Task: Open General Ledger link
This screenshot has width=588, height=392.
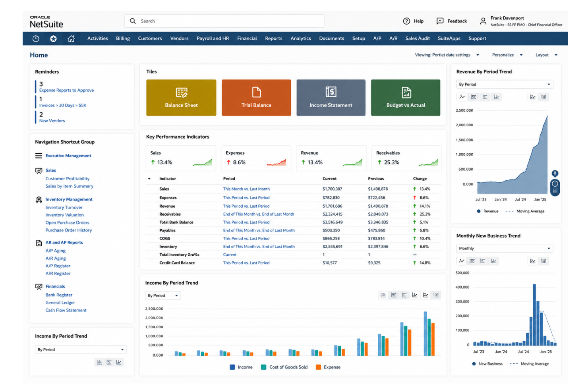Action: click(x=60, y=303)
